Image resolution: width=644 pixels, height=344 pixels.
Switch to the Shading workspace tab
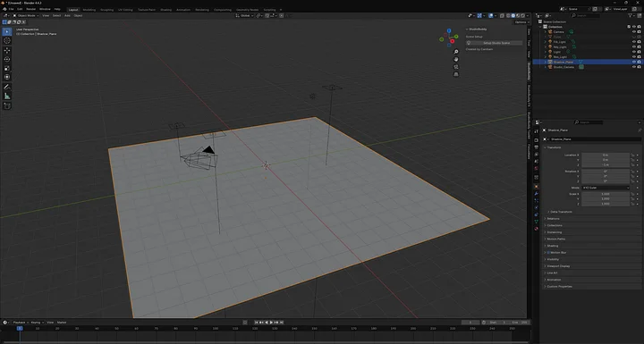point(166,10)
